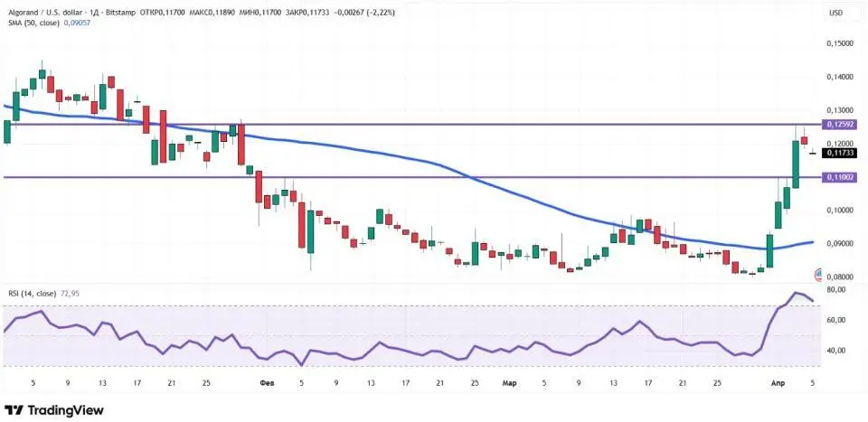Click the TradingView logo icon
Viewport: 868px width, 422px height.
click(14, 409)
